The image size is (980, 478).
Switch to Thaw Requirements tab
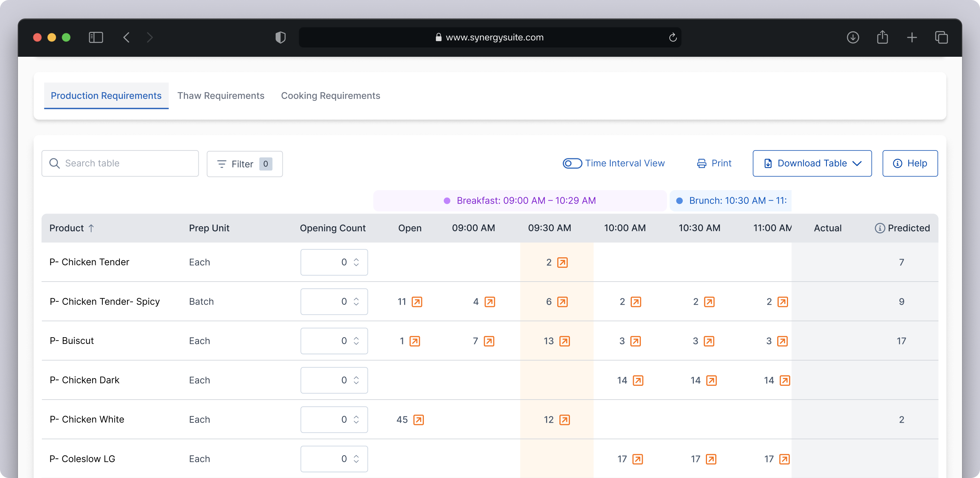pos(221,96)
